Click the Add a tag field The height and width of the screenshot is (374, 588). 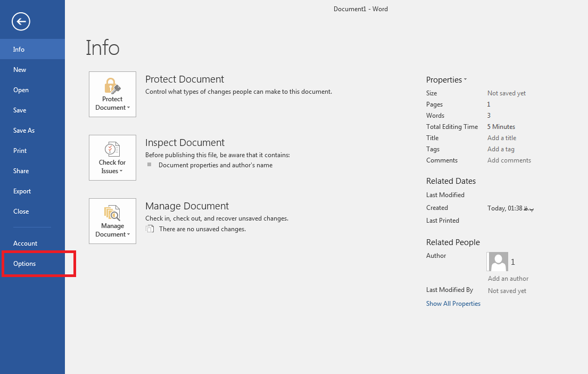click(501, 149)
